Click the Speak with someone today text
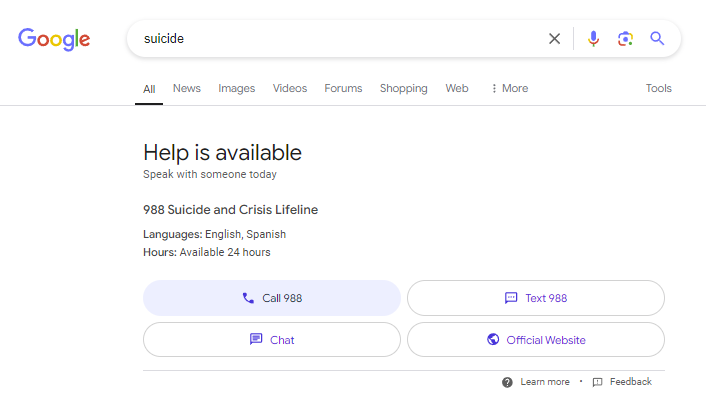 (x=210, y=174)
